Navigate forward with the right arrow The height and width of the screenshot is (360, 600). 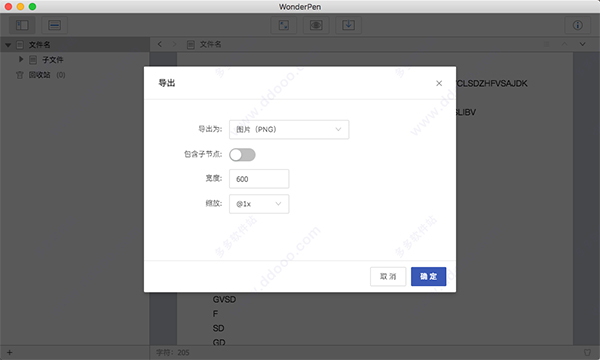[x=174, y=44]
